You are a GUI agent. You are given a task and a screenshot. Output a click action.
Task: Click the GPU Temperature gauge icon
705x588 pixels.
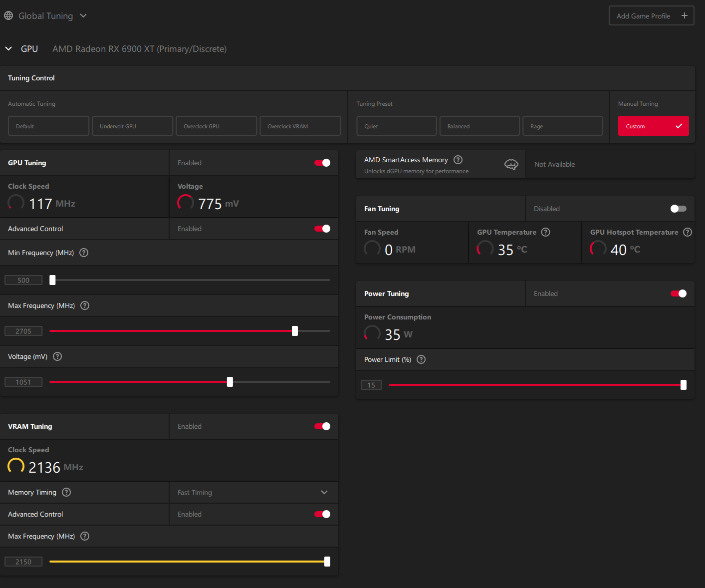click(x=485, y=248)
